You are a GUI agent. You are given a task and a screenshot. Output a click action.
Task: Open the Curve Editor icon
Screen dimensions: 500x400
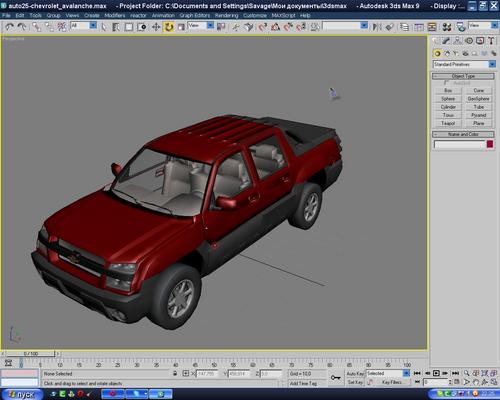point(419,27)
